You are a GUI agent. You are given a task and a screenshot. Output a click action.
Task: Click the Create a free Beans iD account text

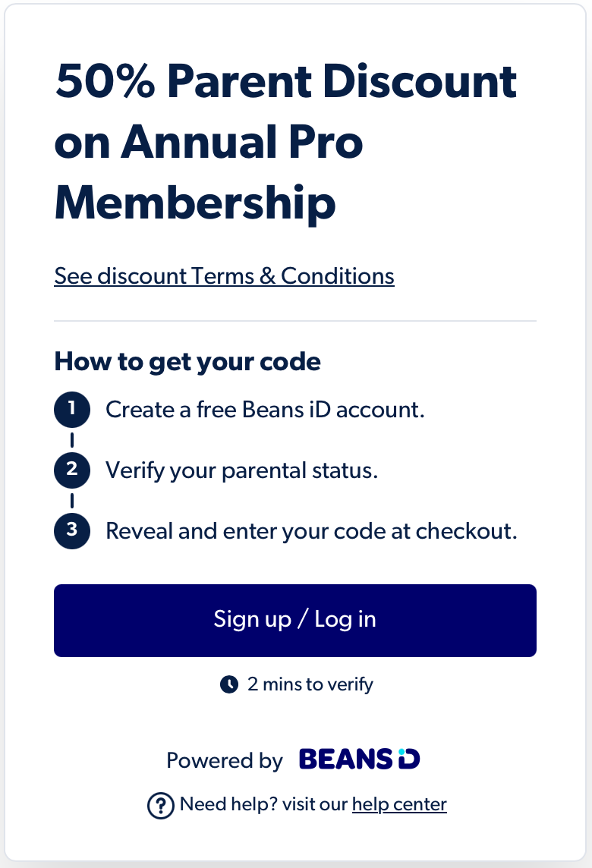(265, 410)
